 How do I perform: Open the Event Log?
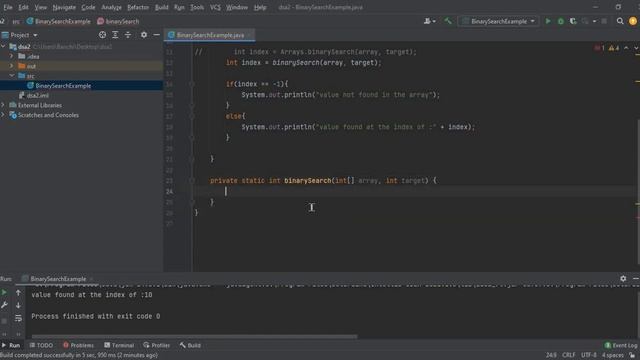click(x=621, y=345)
